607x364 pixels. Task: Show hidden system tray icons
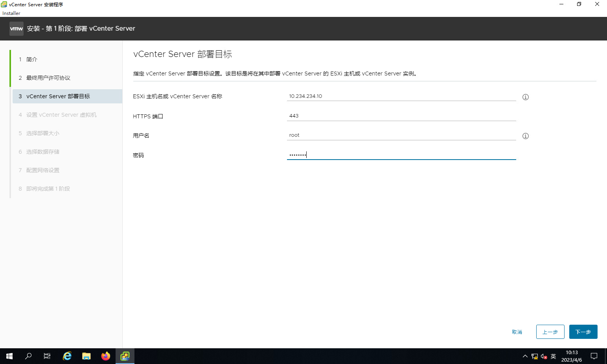pos(525,356)
